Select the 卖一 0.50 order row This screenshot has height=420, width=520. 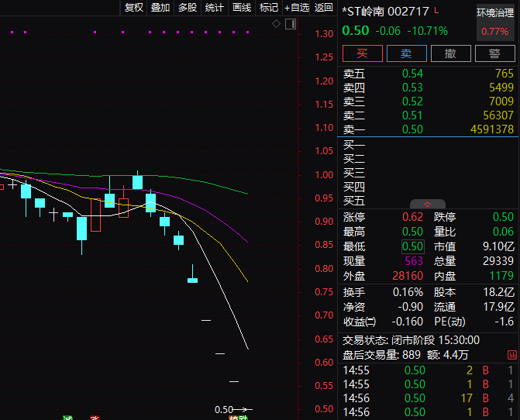point(428,129)
